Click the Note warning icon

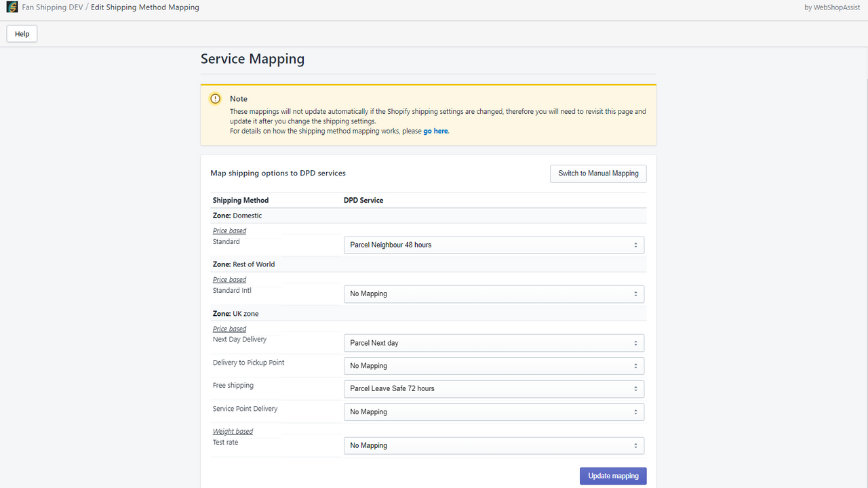point(215,98)
